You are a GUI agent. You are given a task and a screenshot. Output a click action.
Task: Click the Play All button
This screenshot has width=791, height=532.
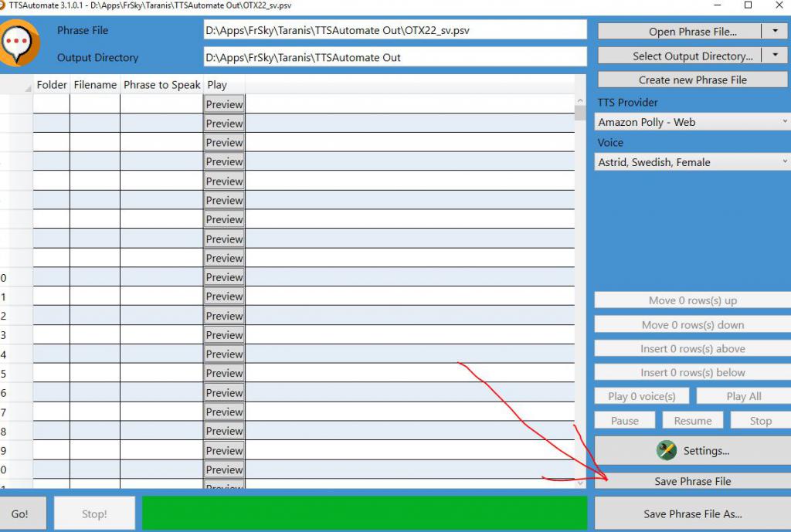743,396
